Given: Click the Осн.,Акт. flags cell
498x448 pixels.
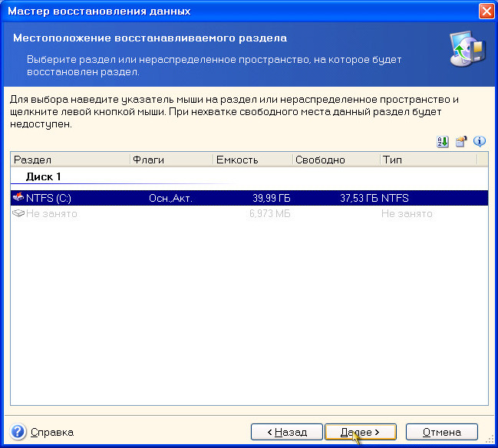Looking at the screenshot, I should pos(170,198).
